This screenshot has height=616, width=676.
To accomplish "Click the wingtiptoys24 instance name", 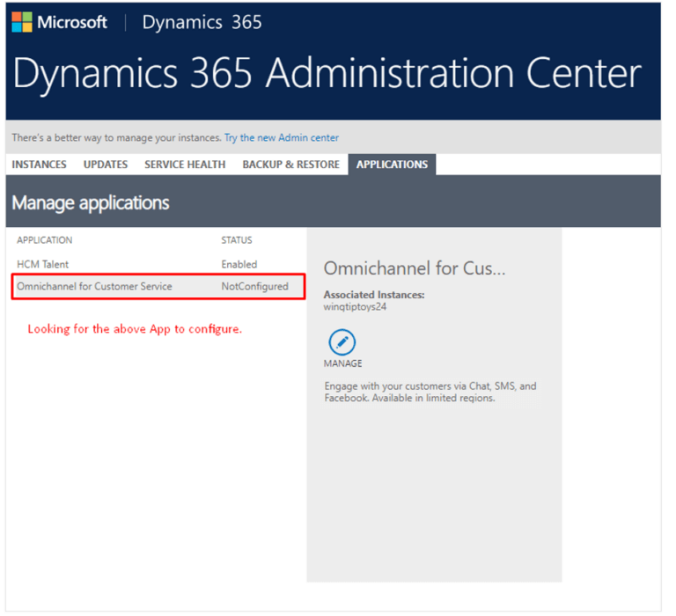I will 355,307.
